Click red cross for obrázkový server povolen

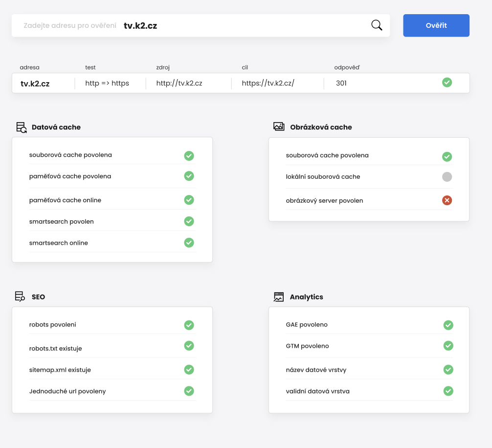tap(447, 200)
